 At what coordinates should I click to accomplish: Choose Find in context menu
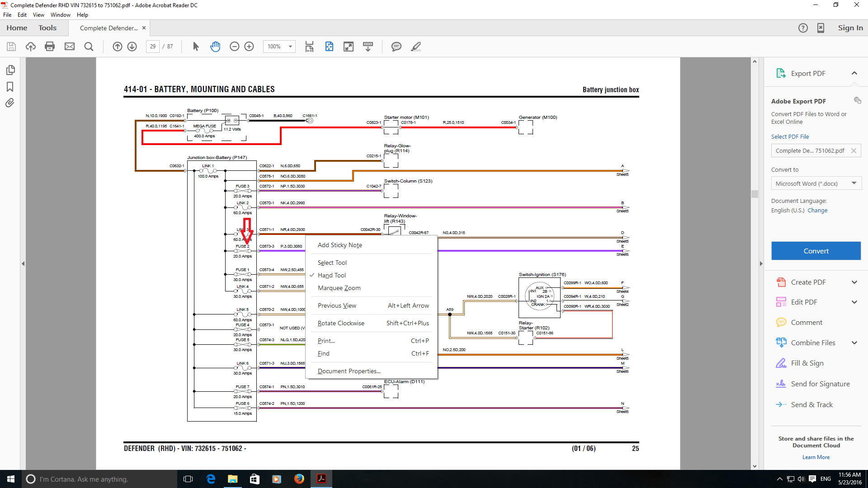(371, 353)
